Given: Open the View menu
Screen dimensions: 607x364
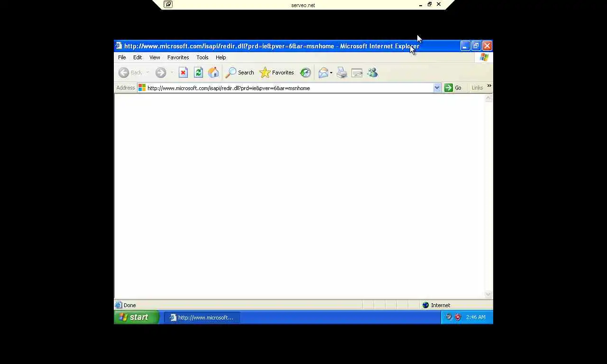Looking at the screenshot, I should [x=155, y=57].
